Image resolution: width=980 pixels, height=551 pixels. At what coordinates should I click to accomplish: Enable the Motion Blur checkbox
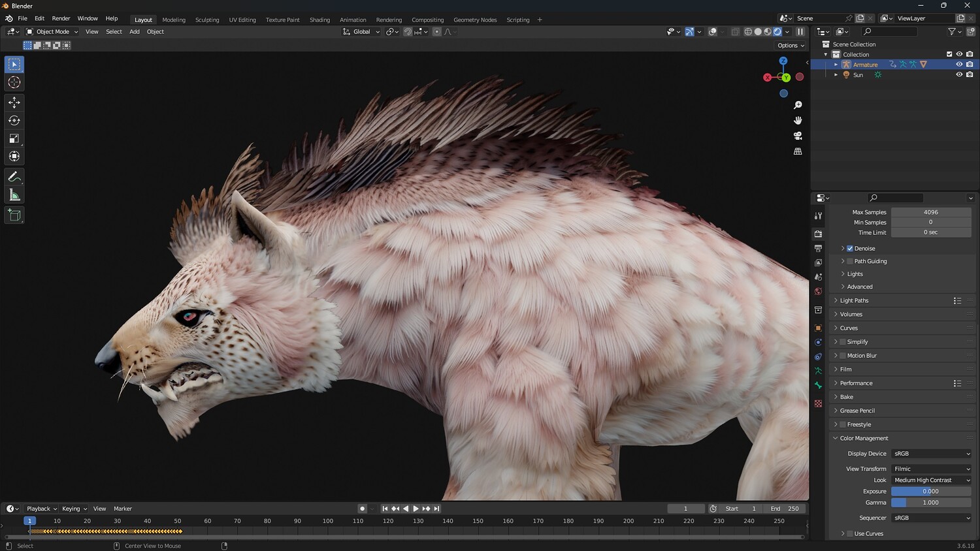click(843, 356)
